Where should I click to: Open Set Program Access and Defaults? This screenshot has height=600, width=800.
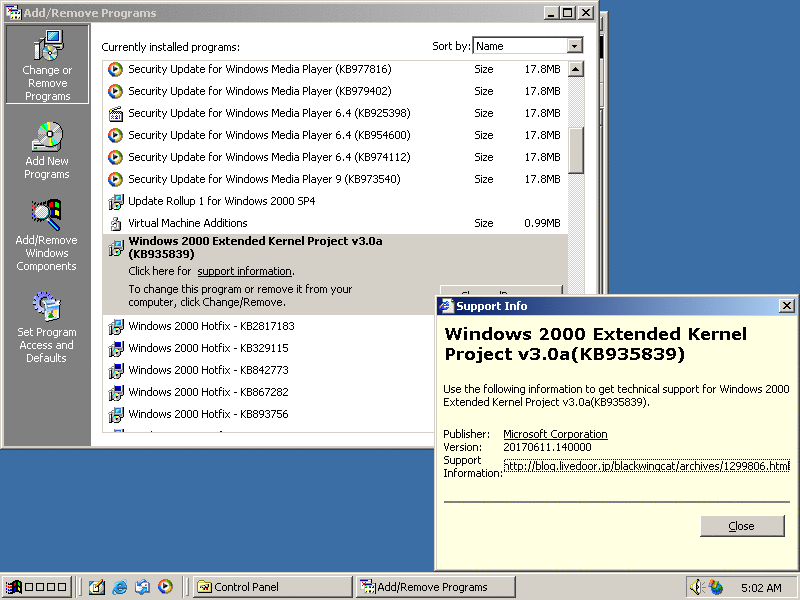click(x=46, y=327)
